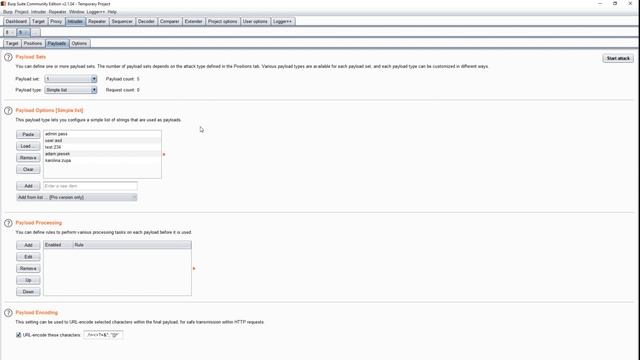Screen dimensions: 640x360
Task: Select the first numbered attack tab
Action: [x=10, y=32]
